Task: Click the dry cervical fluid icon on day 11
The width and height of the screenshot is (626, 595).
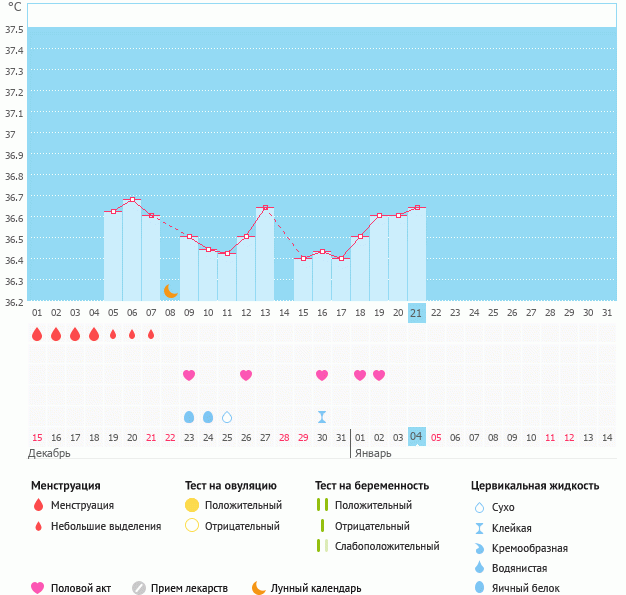Action: click(227, 417)
